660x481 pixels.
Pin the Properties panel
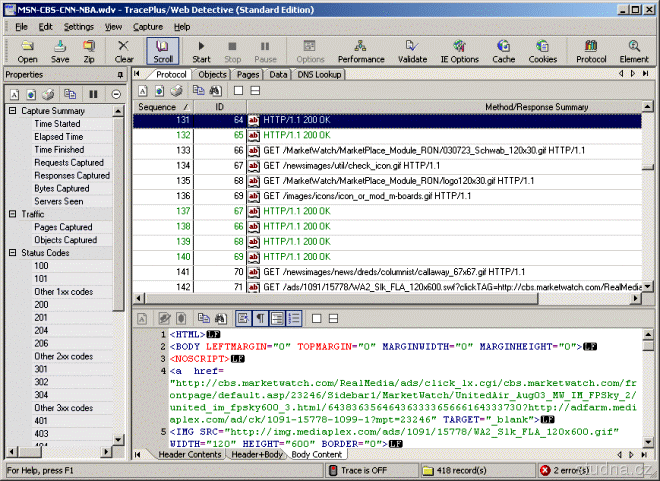[120, 75]
